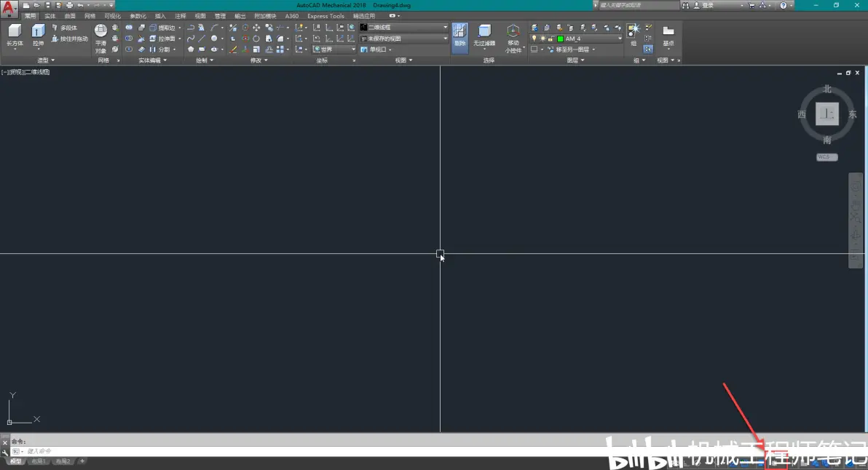Click the 上 top face of the ViewCube
The height and width of the screenshot is (470, 868).
(827, 114)
